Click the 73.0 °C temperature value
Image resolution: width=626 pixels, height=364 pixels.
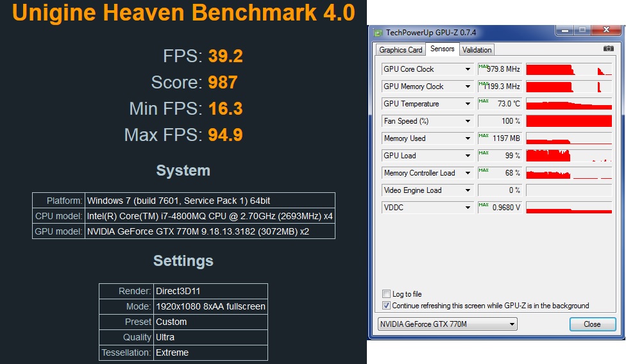click(x=500, y=104)
